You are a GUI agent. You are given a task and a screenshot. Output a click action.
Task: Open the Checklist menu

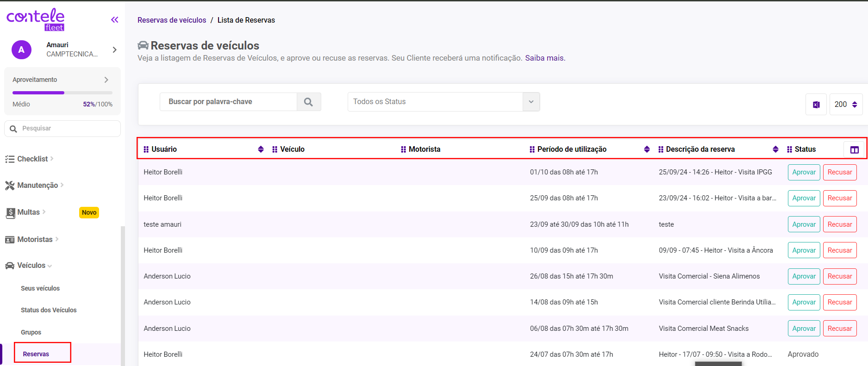tap(32, 159)
